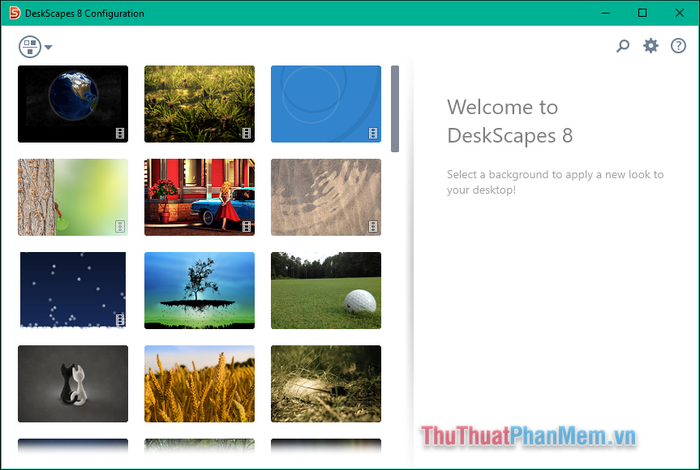Screen dimensions: 700x470
Task: Click film strip icon on pineapple thumbnail
Action: pos(246,133)
